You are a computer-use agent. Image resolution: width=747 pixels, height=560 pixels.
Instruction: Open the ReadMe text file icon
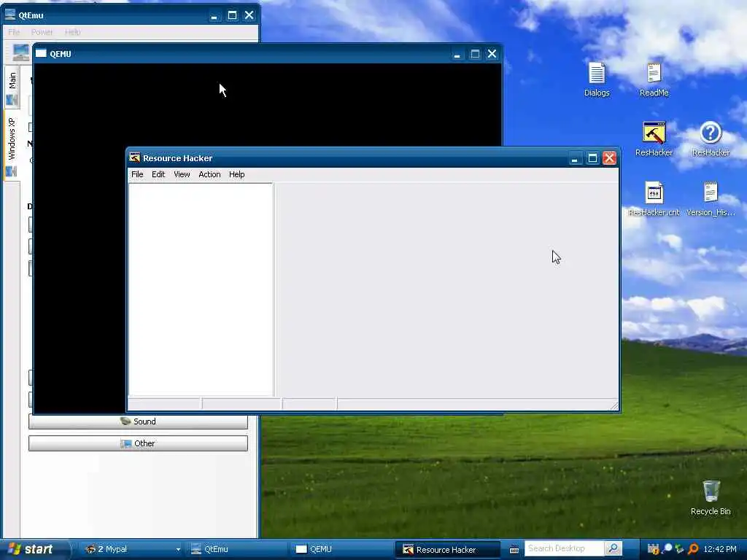click(654, 79)
